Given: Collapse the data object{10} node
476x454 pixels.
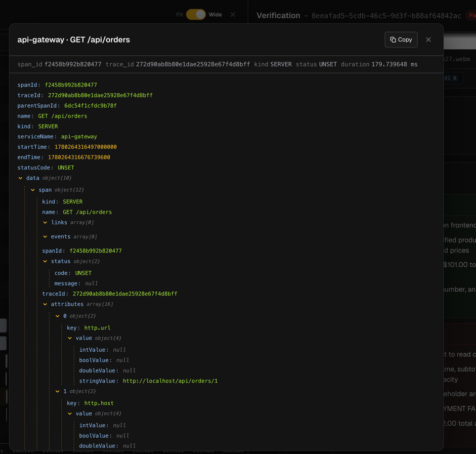Looking at the screenshot, I should click(20, 178).
